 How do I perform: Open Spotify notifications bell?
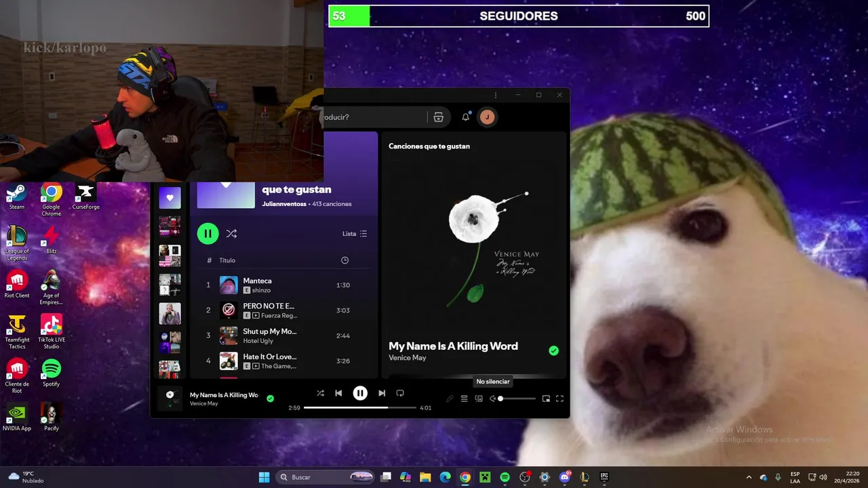[466, 117]
